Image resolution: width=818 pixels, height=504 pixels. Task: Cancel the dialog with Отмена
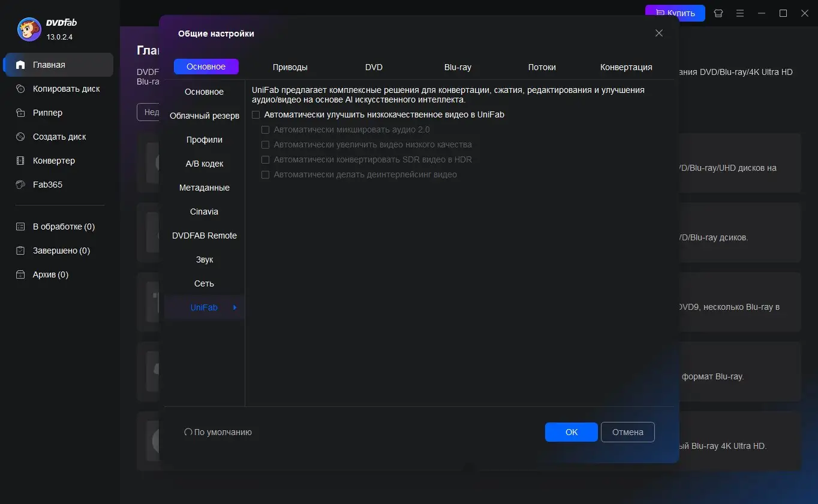pyautogui.click(x=628, y=432)
